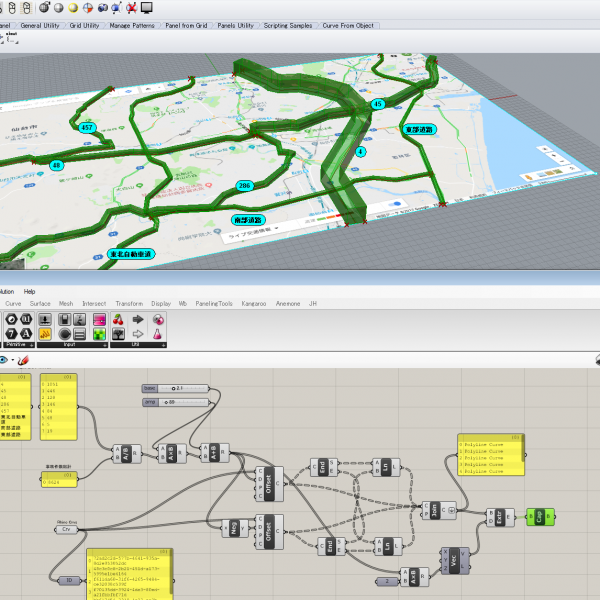Open the General Utility toolbar tab
The width and height of the screenshot is (600, 600).
(x=40, y=26)
